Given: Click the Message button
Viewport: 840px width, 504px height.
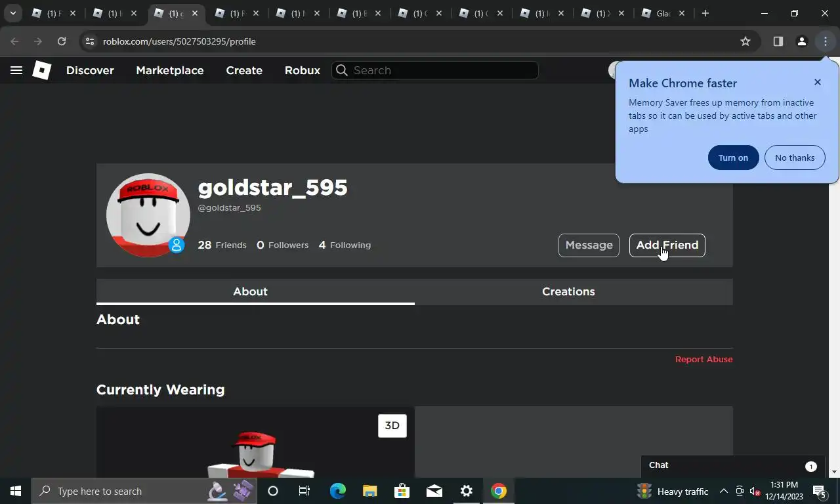Looking at the screenshot, I should [x=589, y=245].
